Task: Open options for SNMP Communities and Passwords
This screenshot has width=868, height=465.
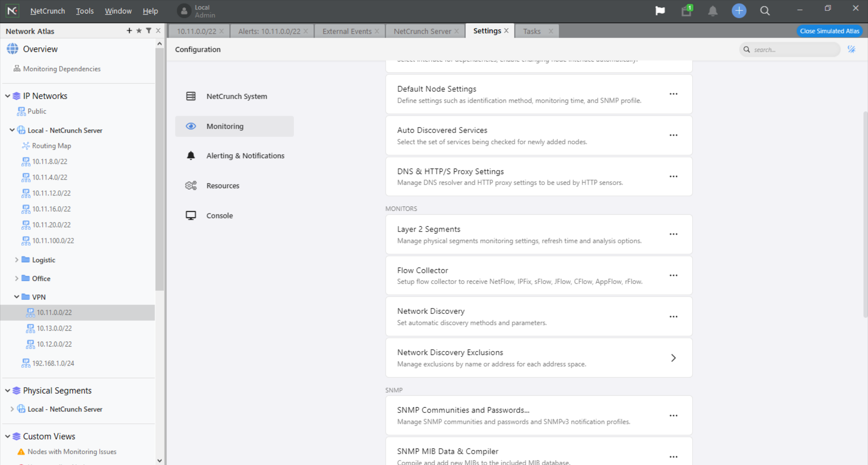Action: pyautogui.click(x=674, y=416)
